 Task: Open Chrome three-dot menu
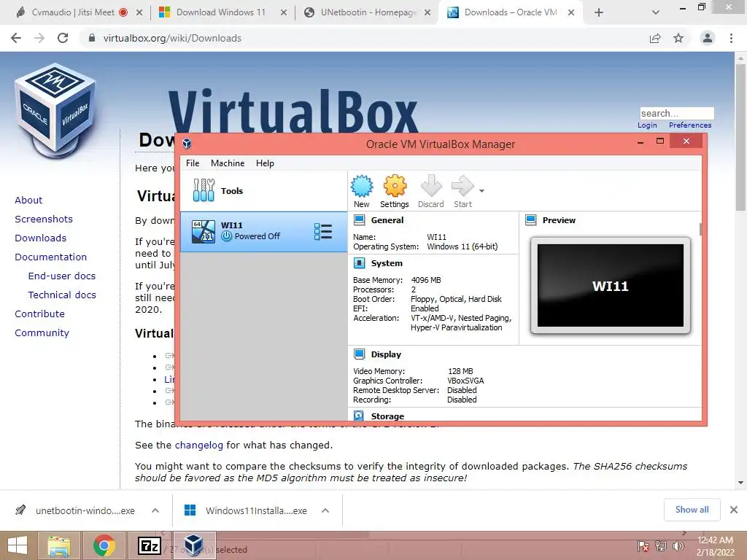pyautogui.click(x=731, y=38)
